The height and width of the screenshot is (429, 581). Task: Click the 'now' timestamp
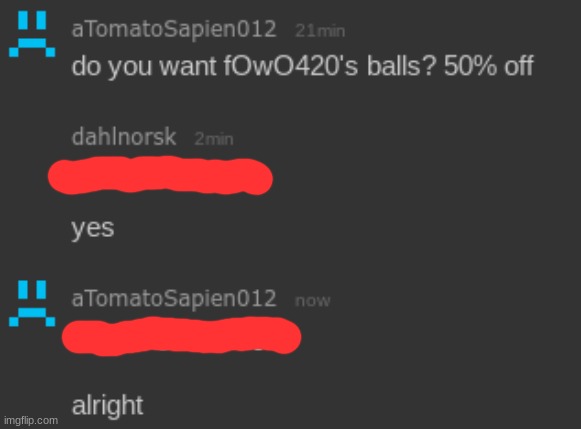pos(312,301)
